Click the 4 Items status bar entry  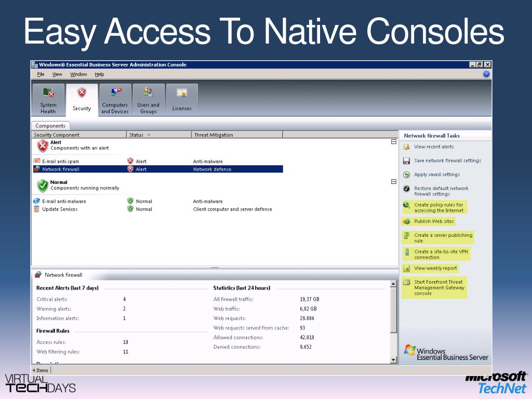pyautogui.click(x=41, y=370)
